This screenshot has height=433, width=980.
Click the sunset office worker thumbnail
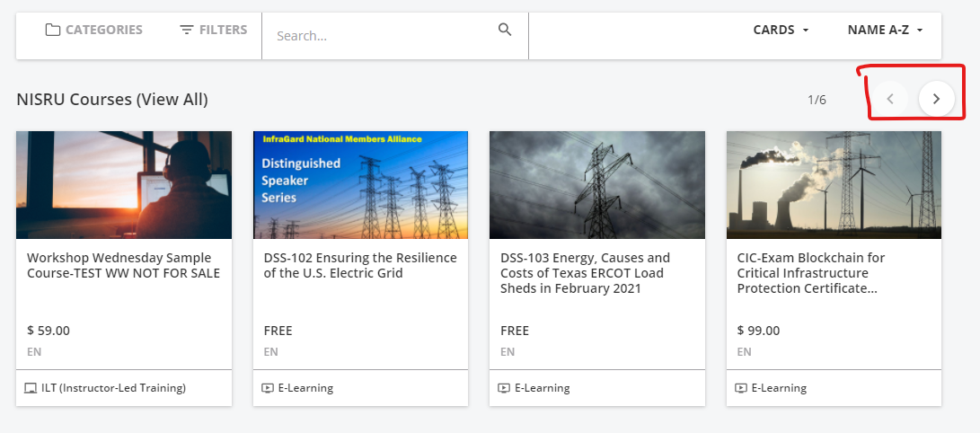pos(124,185)
